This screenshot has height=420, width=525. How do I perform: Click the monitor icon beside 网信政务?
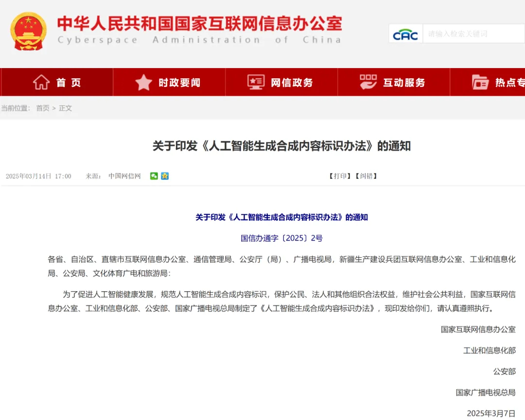click(255, 82)
